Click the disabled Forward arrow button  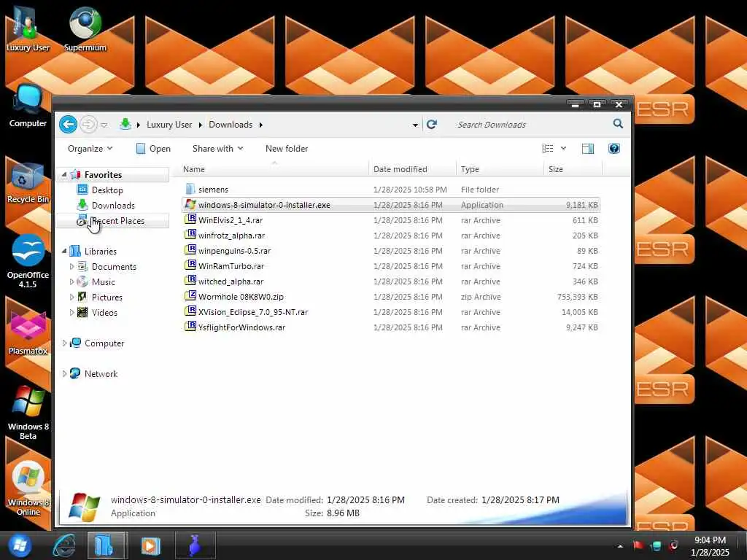tap(88, 125)
